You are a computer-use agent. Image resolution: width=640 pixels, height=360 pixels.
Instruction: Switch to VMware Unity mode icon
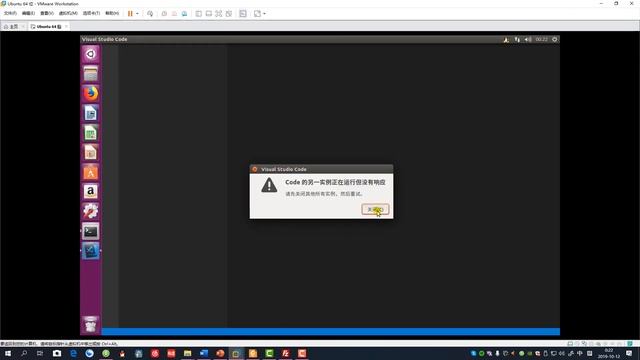pyautogui.click(x=229, y=13)
